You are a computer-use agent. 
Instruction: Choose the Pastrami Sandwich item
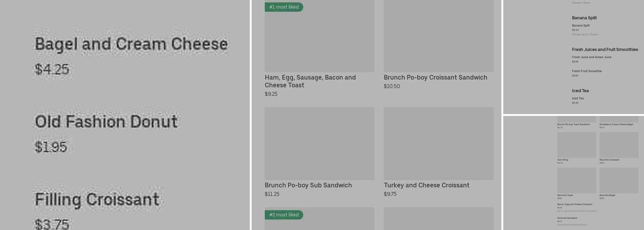(x=567, y=218)
